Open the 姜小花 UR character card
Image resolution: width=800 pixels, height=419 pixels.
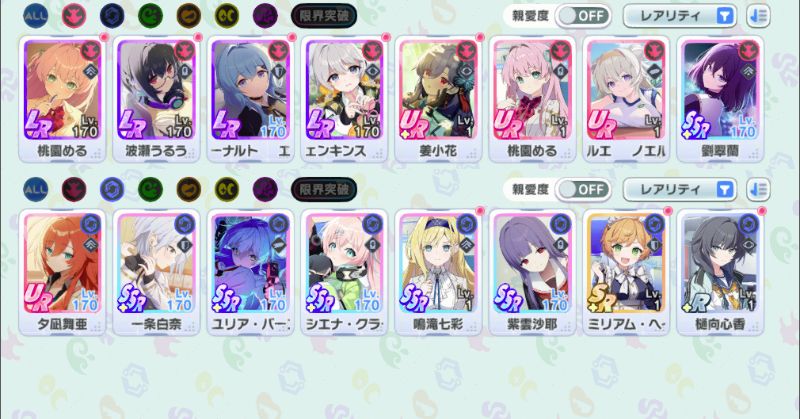[438, 99]
